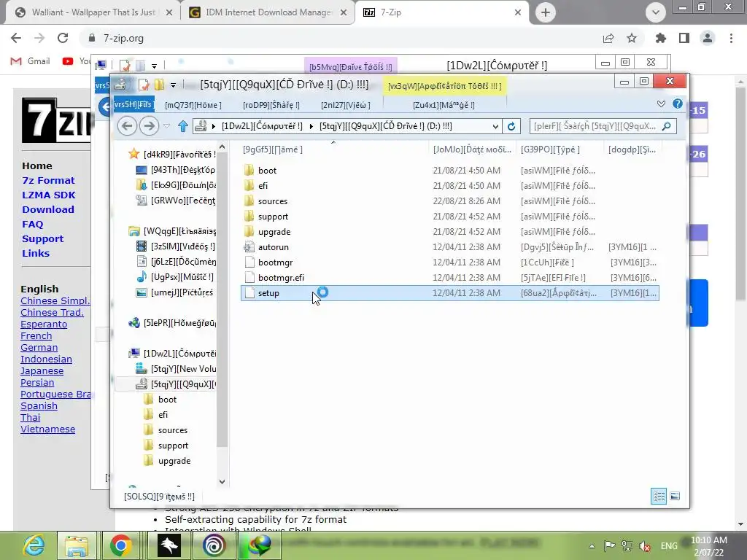Expand Computer breadcrumb arrow in address bar
747x560 pixels.
tap(311, 126)
